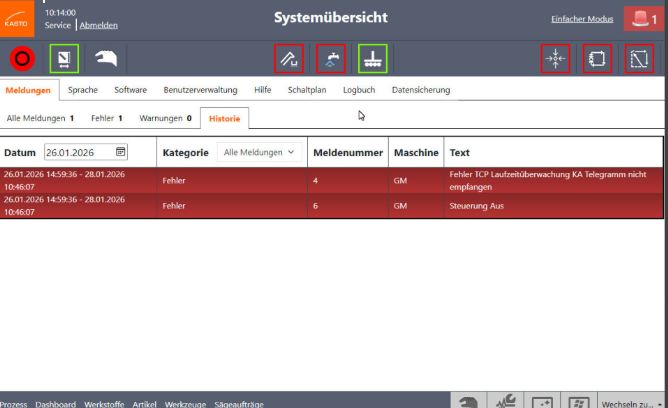The image size is (668, 408).
Task: Click the coolant faucet icon
Action: coord(331,59)
